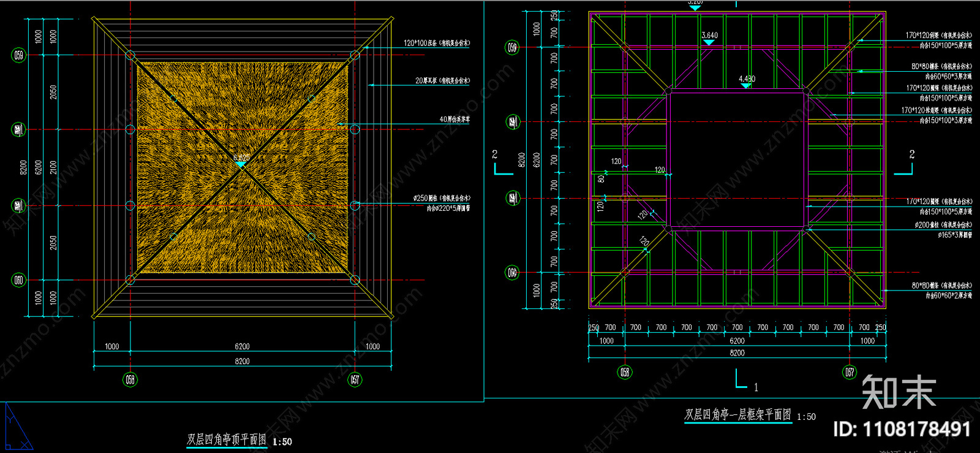The height and width of the screenshot is (453, 980).
Task: Select the lower 2050 dimension left of roof plan
Action: click(53, 243)
